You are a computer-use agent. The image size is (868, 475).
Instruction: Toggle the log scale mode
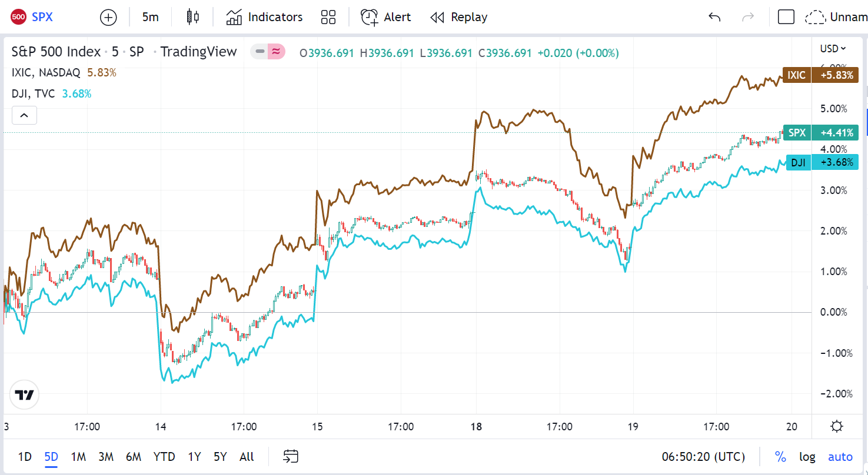(807, 456)
